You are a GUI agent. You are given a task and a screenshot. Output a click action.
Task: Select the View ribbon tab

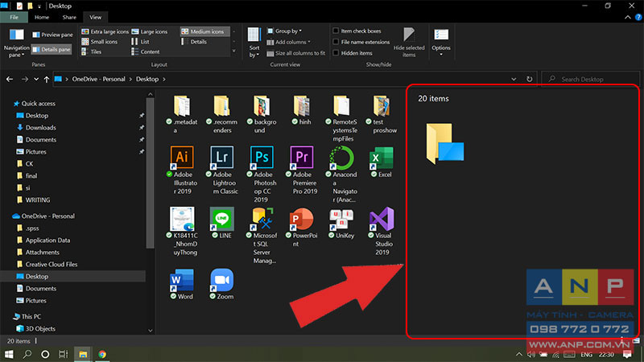(x=95, y=17)
